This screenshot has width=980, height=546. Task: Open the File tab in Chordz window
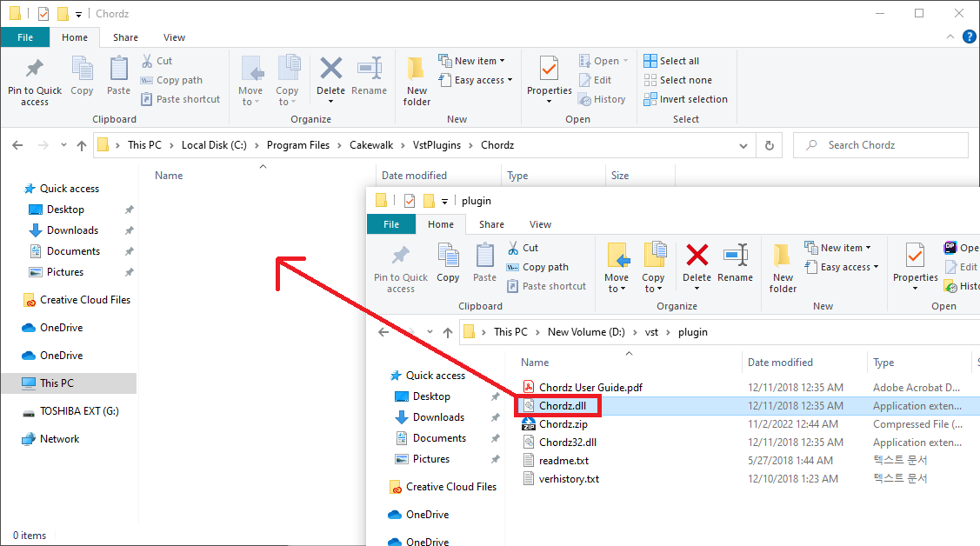[25, 37]
